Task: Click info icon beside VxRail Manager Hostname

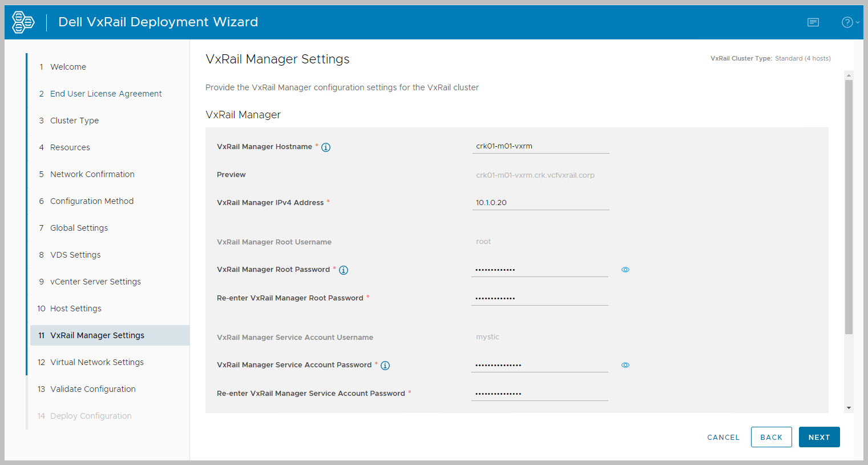Action: tap(326, 147)
